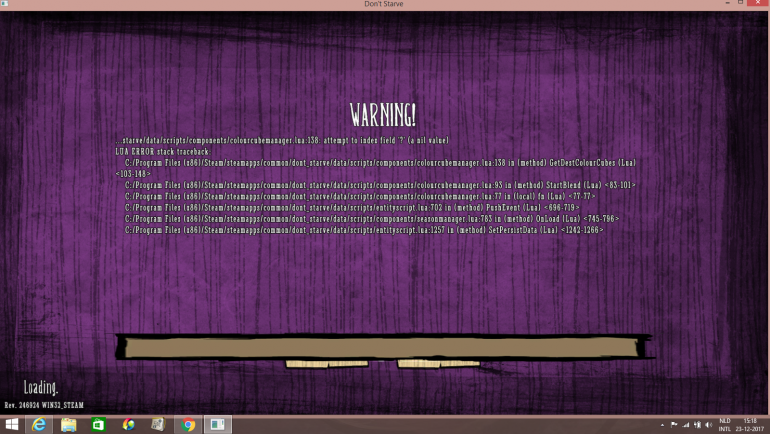Viewport: 770px width, 434px height.
Task: Click the volume speaker icon in the tray
Action: (x=708, y=425)
